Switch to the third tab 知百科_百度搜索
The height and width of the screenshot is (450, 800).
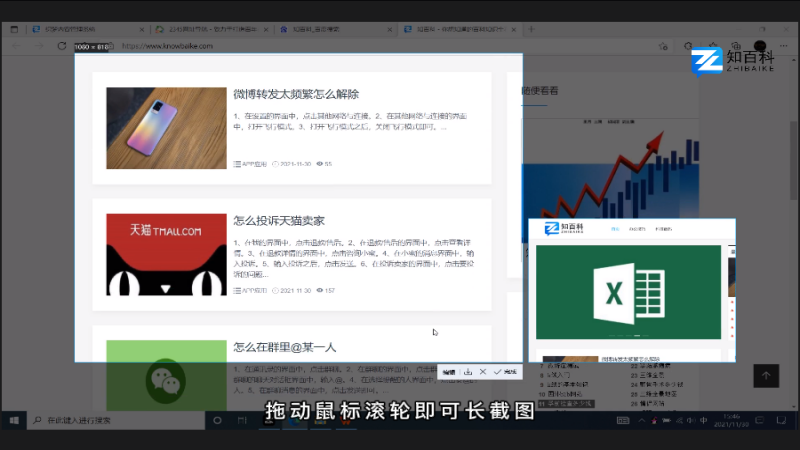pyautogui.click(x=336, y=30)
